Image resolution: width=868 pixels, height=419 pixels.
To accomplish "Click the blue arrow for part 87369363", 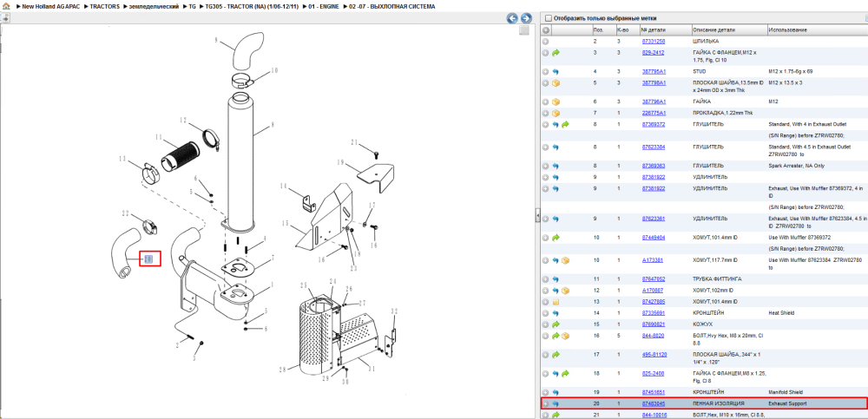I will 556,166.
